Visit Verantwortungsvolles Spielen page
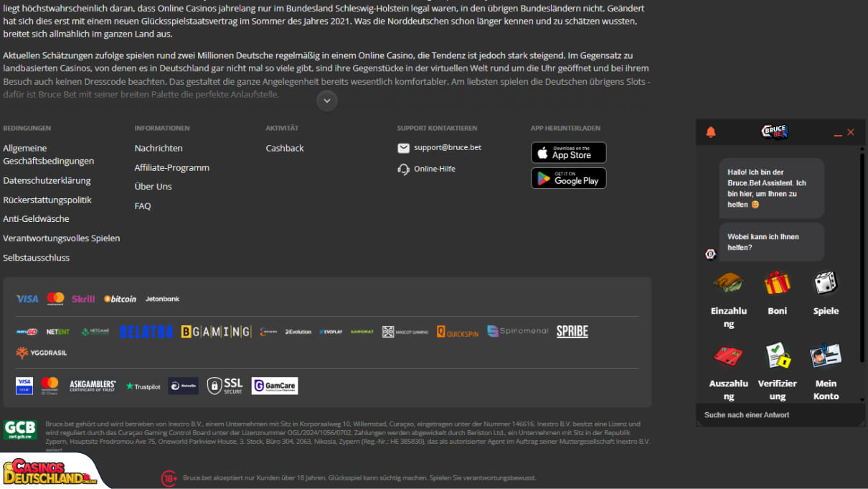 [62, 238]
